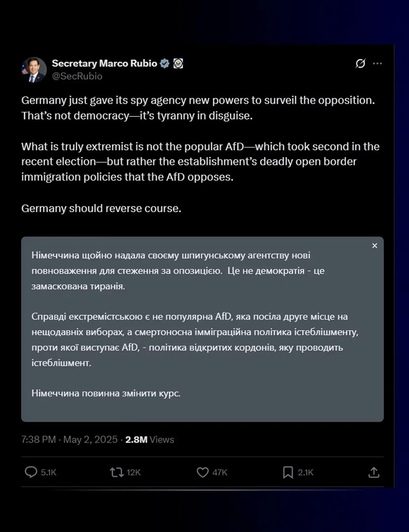Viewport: 409px width, 532px height.
Task: Click the 7:38 PM · May 2, 2025 timestamp
Action: pyautogui.click(x=69, y=439)
